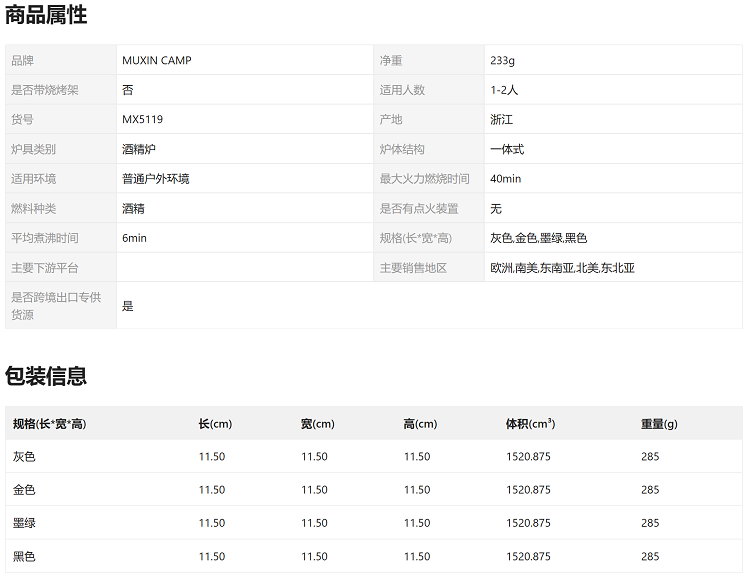Select the color list 灰色,金色,墨绿,黑色
The width and height of the screenshot is (750, 579).
(538, 238)
